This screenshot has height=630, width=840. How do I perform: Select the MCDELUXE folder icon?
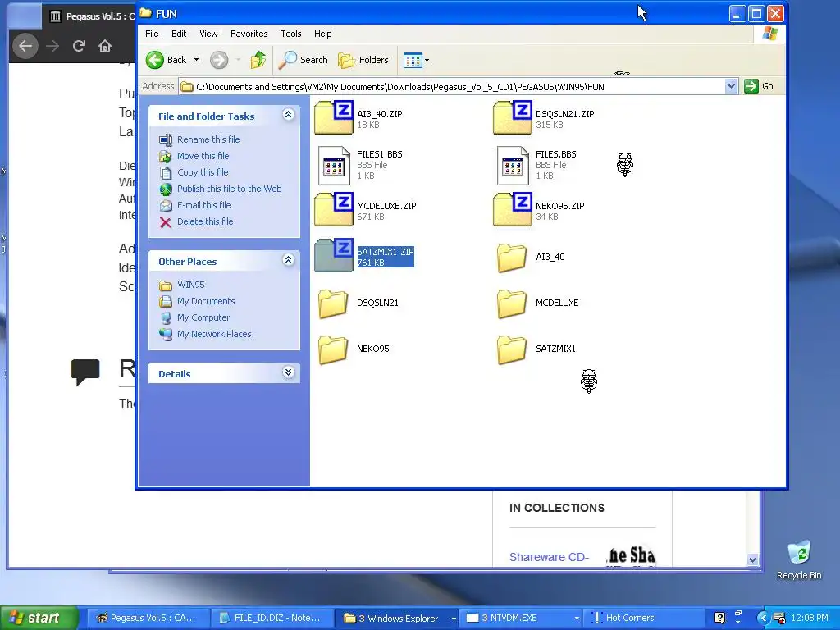(512, 304)
